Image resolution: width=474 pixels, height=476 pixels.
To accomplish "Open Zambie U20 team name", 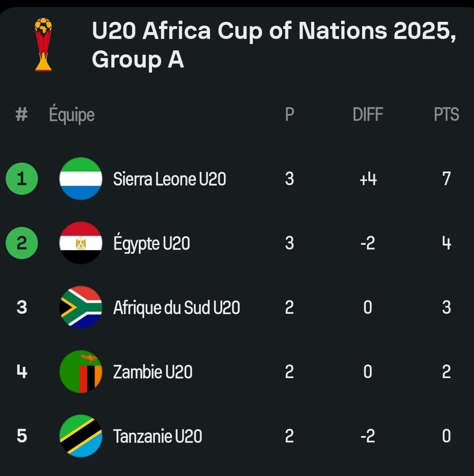I will (x=153, y=372).
